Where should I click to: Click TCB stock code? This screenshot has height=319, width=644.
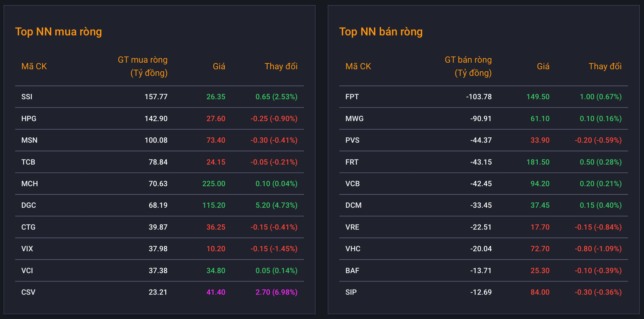click(28, 162)
